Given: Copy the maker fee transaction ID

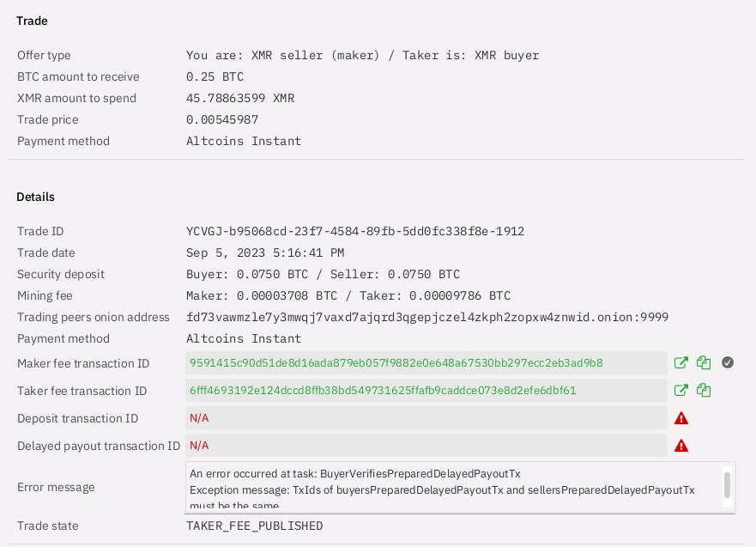Looking at the screenshot, I should (x=704, y=362).
